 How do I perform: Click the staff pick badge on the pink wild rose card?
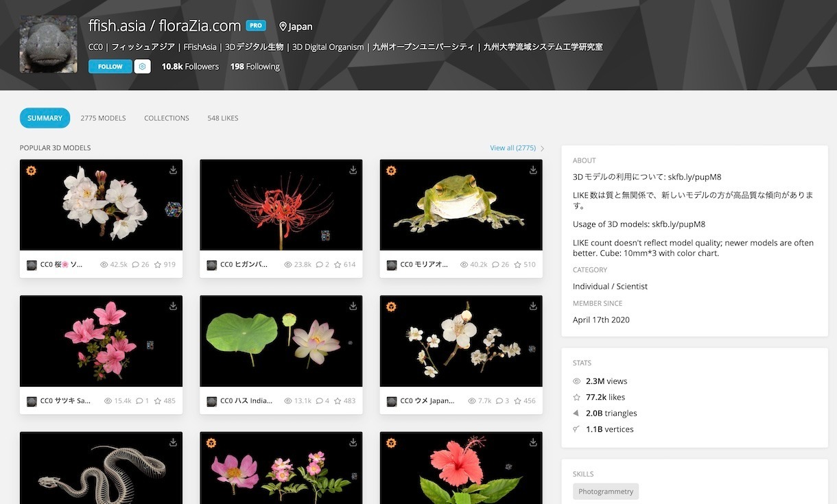click(x=211, y=442)
